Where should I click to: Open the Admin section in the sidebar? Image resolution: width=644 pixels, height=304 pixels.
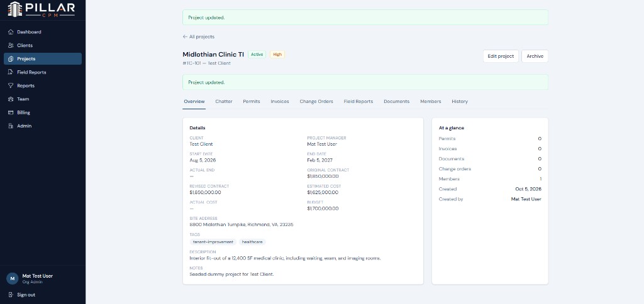(43, 126)
